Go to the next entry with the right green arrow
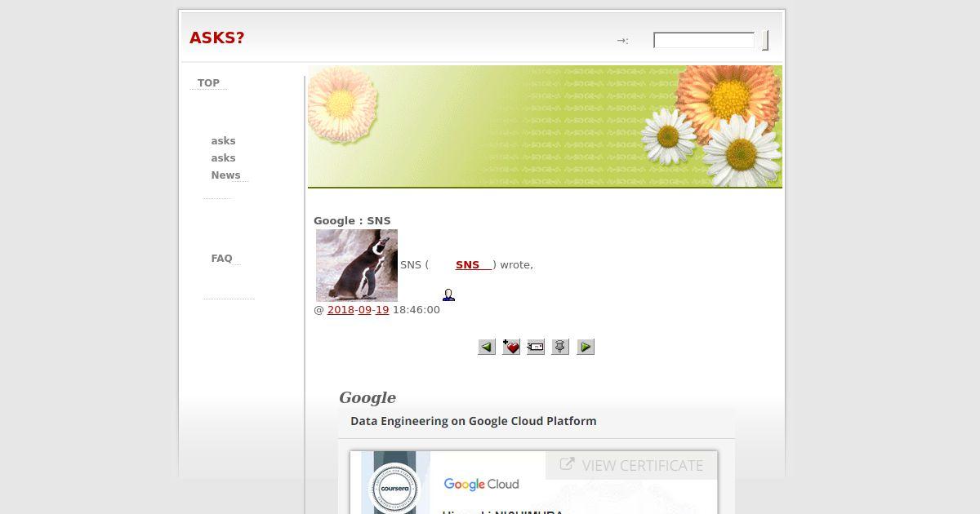The width and height of the screenshot is (980, 514). pyautogui.click(x=586, y=347)
